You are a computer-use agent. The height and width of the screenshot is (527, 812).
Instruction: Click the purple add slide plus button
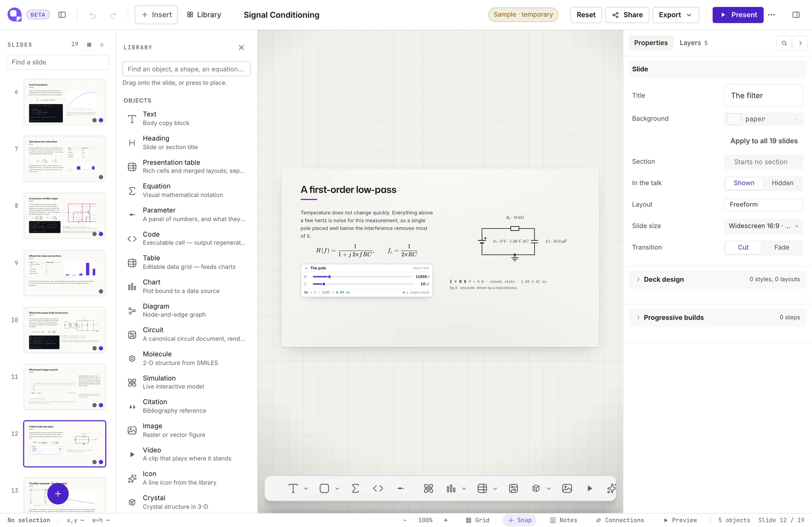[x=58, y=494]
